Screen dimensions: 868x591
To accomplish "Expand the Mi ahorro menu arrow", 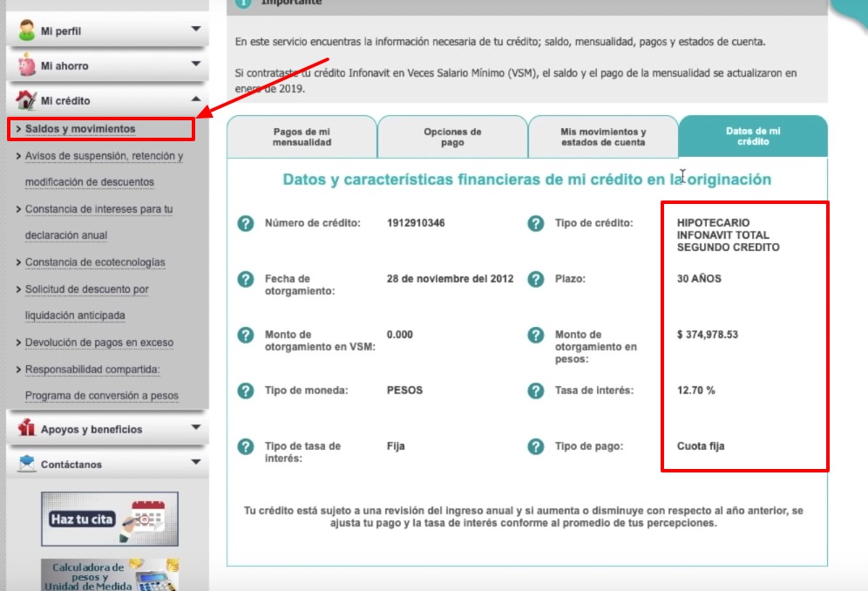I will coord(196,64).
